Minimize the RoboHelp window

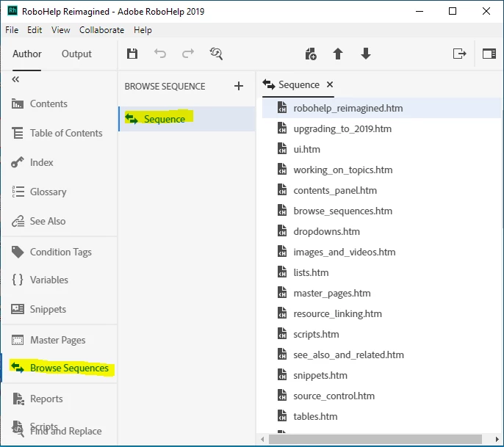(x=419, y=11)
